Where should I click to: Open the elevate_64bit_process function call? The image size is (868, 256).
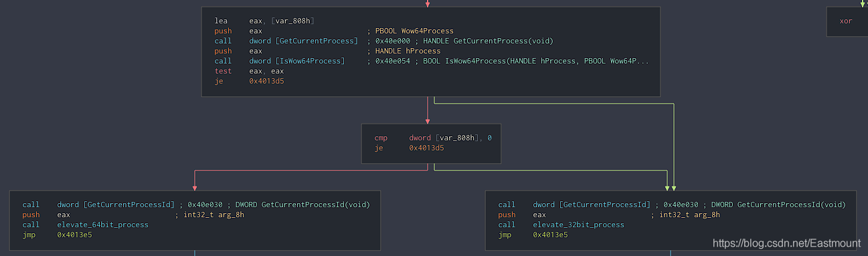pos(85,225)
